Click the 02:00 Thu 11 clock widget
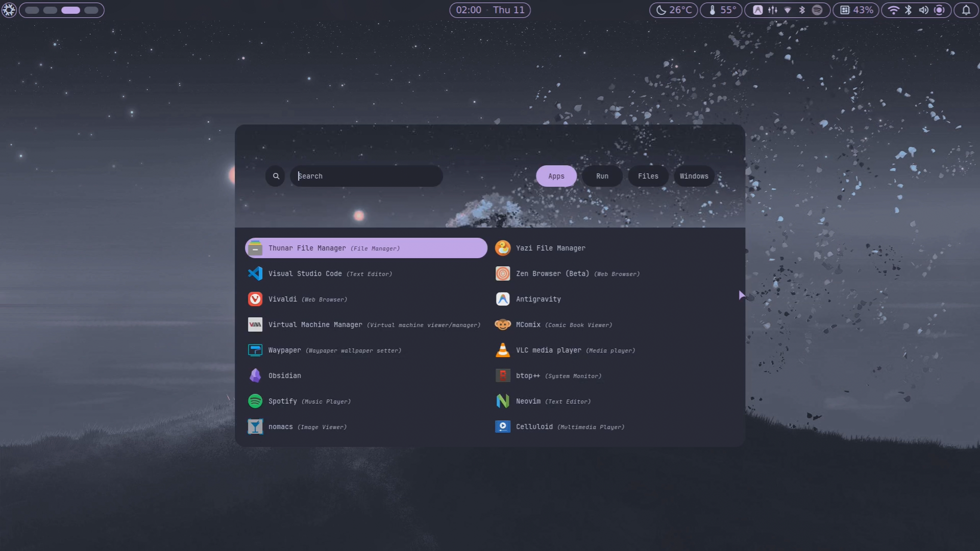The image size is (980, 551). click(x=490, y=10)
